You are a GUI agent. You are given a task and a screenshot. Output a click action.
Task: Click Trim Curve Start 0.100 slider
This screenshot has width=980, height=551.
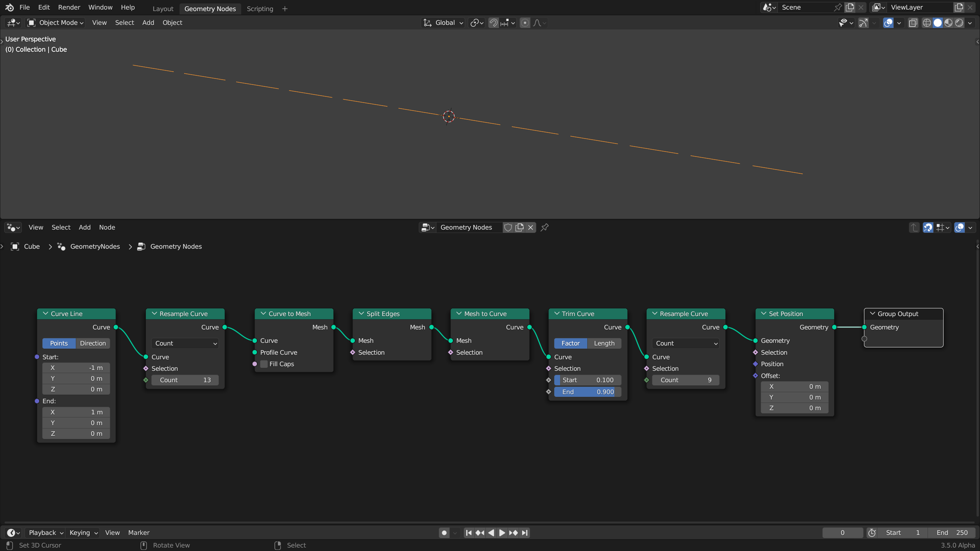click(588, 380)
